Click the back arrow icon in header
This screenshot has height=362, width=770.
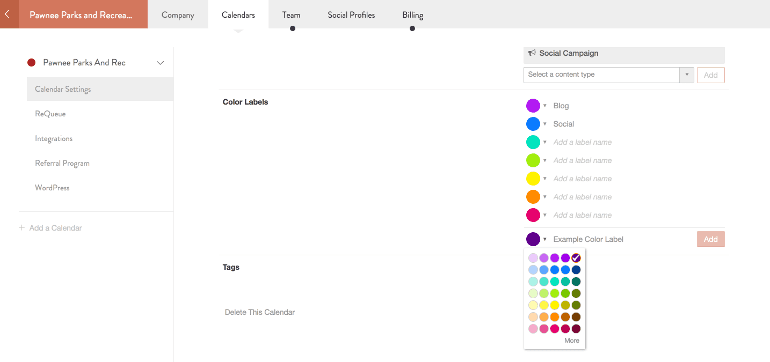[7, 14]
